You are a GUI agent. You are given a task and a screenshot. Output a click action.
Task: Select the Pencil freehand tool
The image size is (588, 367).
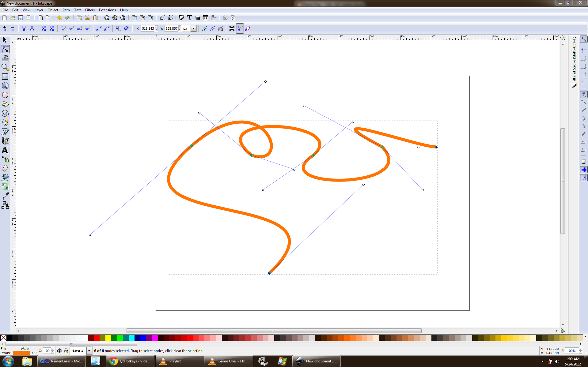[5, 122]
